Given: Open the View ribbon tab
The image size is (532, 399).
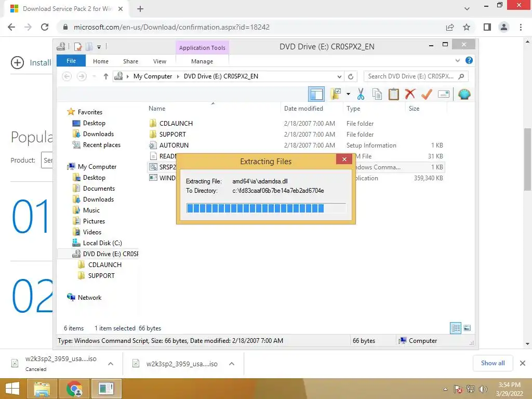Looking at the screenshot, I should point(159,61).
